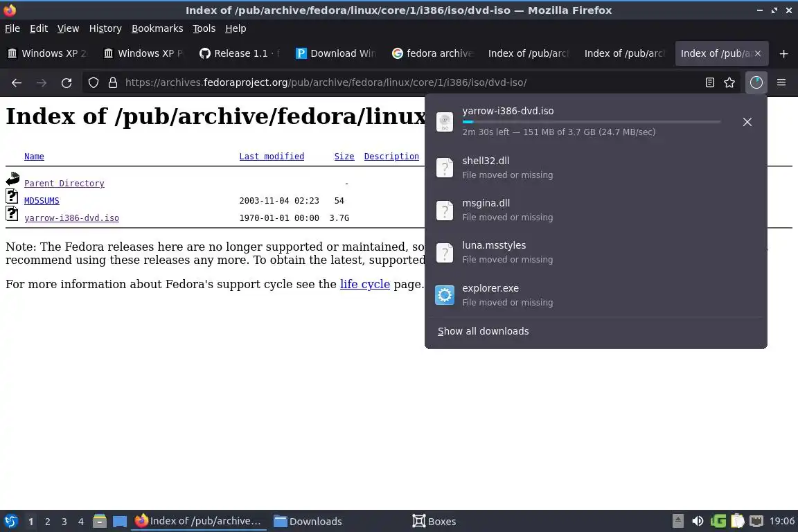
Task: Click the Parent Directory back-arrow icon
Action: tap(12, 179)
